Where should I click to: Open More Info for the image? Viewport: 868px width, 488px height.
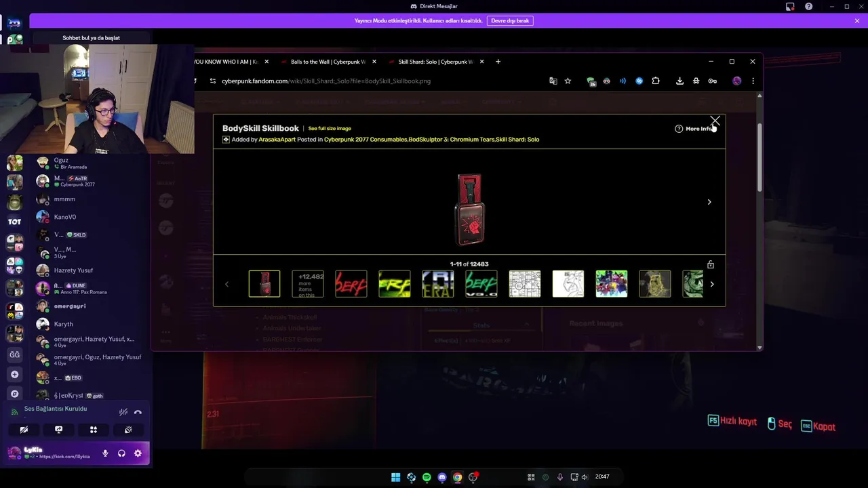[694, 129]
